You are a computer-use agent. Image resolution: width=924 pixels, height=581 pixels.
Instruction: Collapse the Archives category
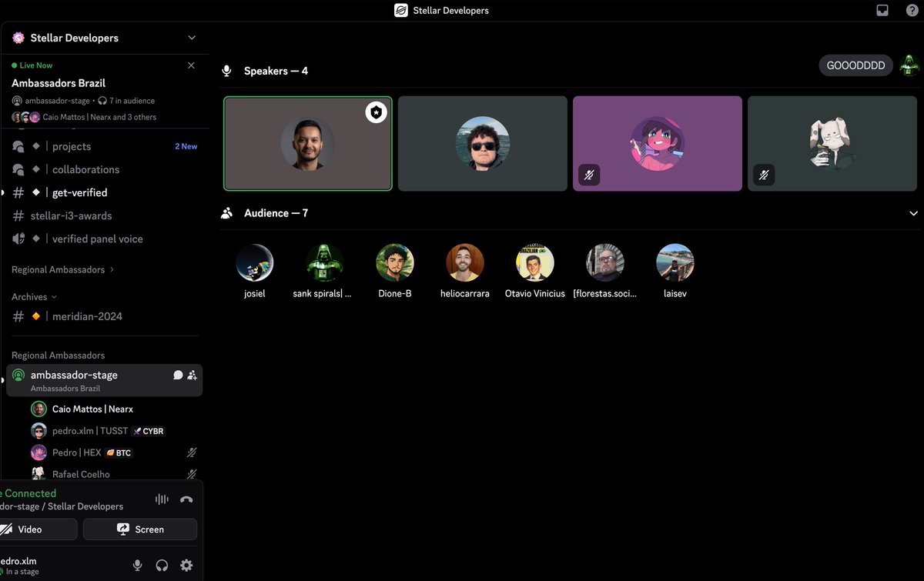pyautogui.click(x=34, y=297)
